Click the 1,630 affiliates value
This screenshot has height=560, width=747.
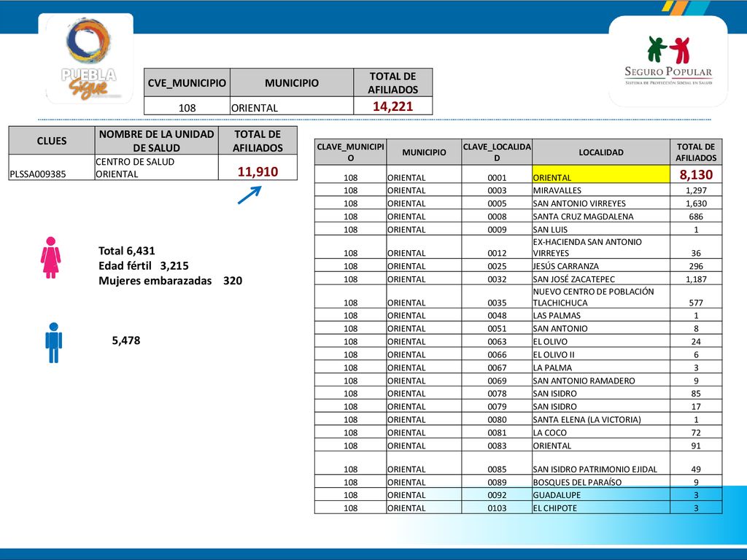[x=696, y=203]
